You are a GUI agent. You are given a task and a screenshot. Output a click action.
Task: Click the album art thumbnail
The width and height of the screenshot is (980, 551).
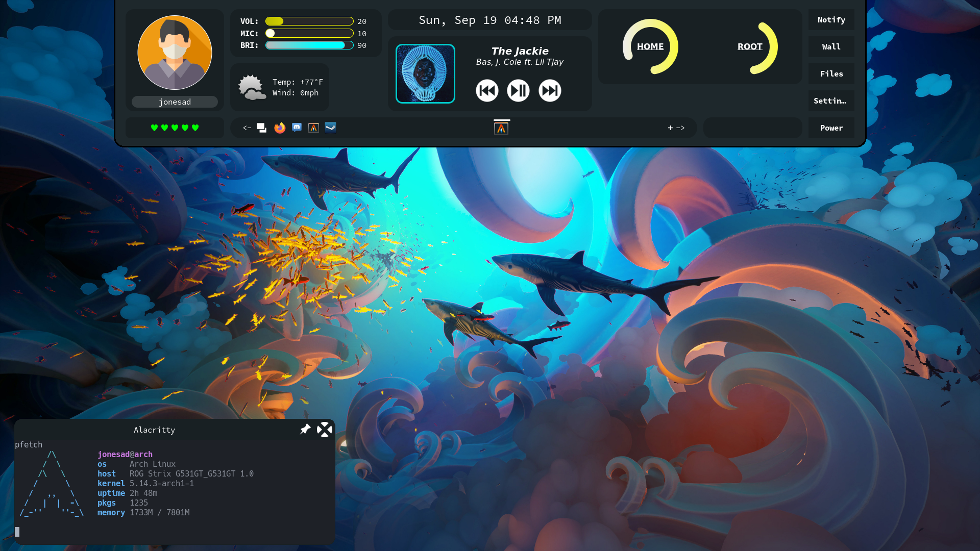click(425, 74)
